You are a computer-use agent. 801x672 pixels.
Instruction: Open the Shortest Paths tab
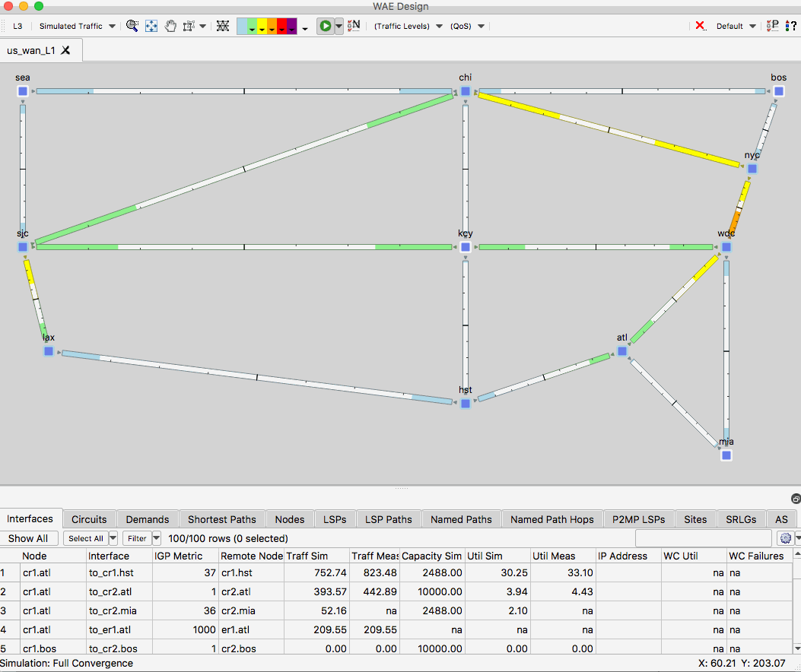pos(221,519)
